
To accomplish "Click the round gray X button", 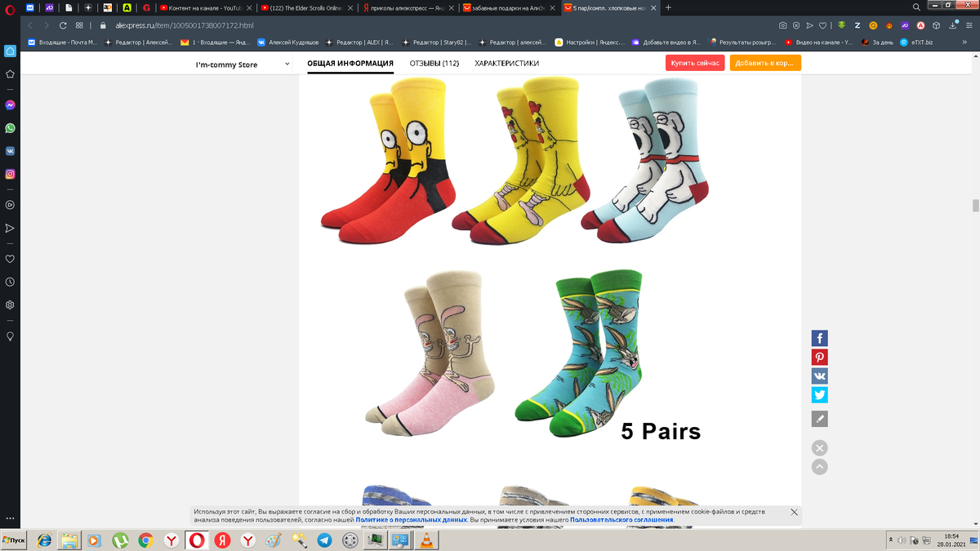I will click(x=820, y=447).
